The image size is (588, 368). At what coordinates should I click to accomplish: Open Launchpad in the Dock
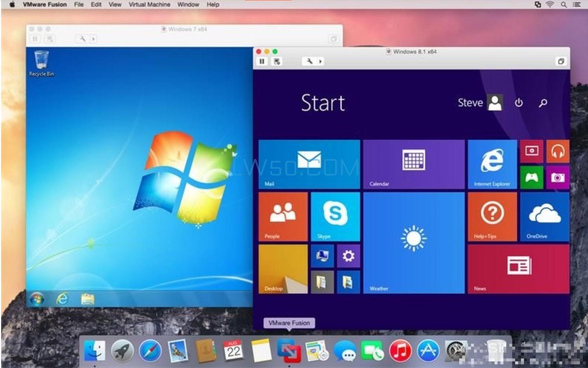click(122, 351)
